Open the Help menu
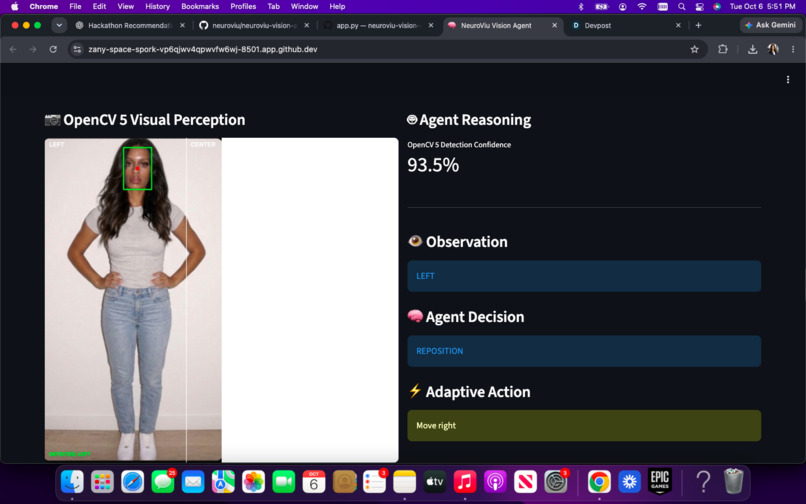 click(x=337, y=7)
